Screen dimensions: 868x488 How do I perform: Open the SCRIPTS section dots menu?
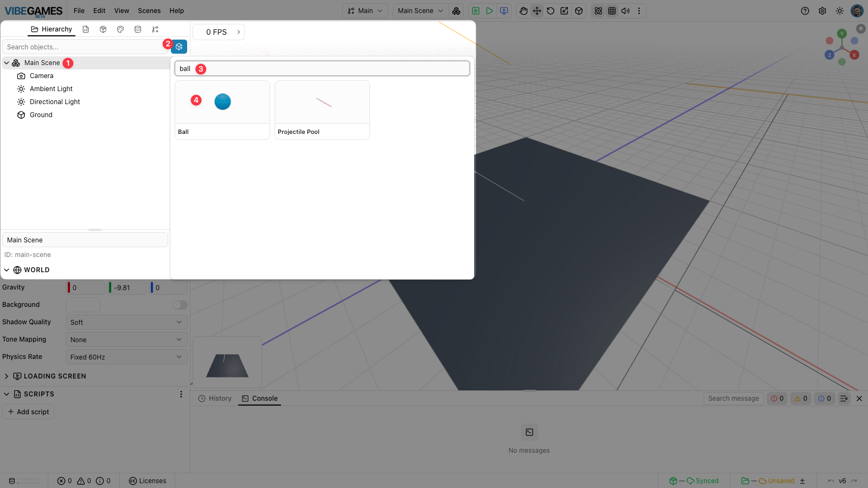(x=181, y=394)
